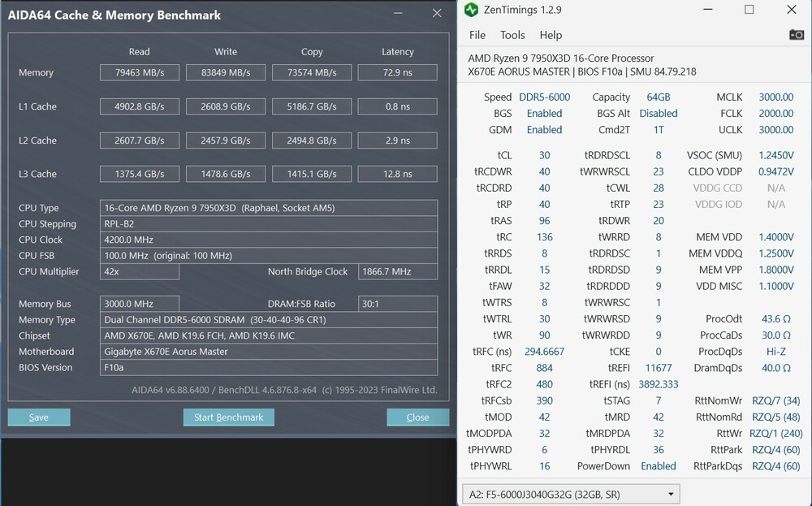Maximize the ZenTimings window
812x506 pixels.
coord(749,9)
